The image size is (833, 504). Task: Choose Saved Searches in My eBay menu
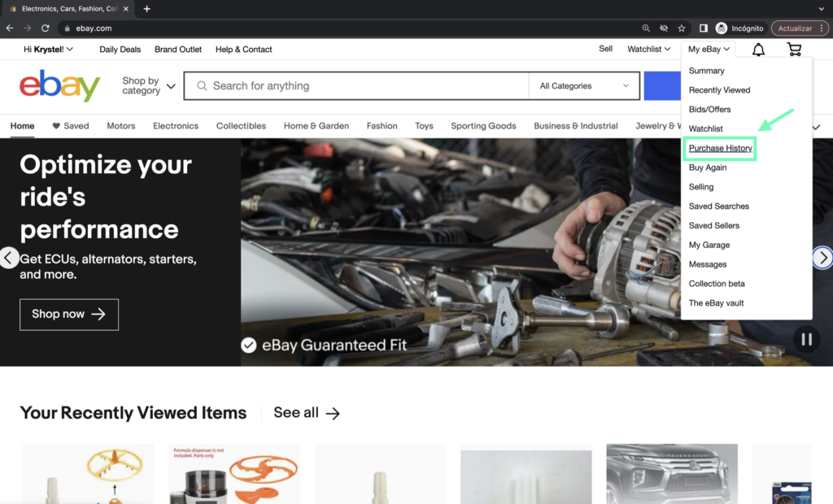click(718, 206)
